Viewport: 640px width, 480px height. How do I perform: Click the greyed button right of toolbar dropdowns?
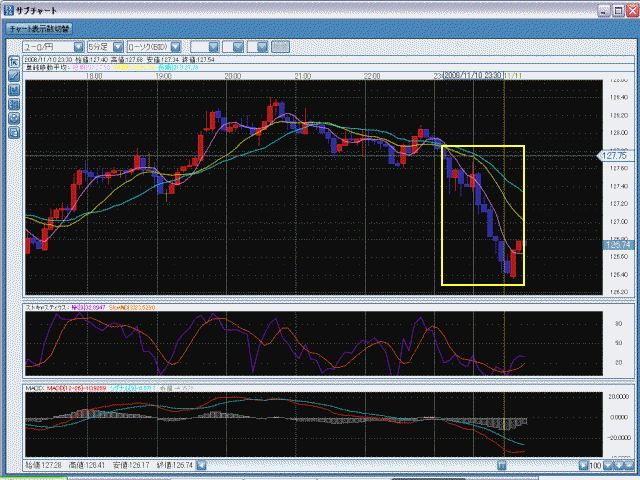pyautogui.click(x=281, y=47)
